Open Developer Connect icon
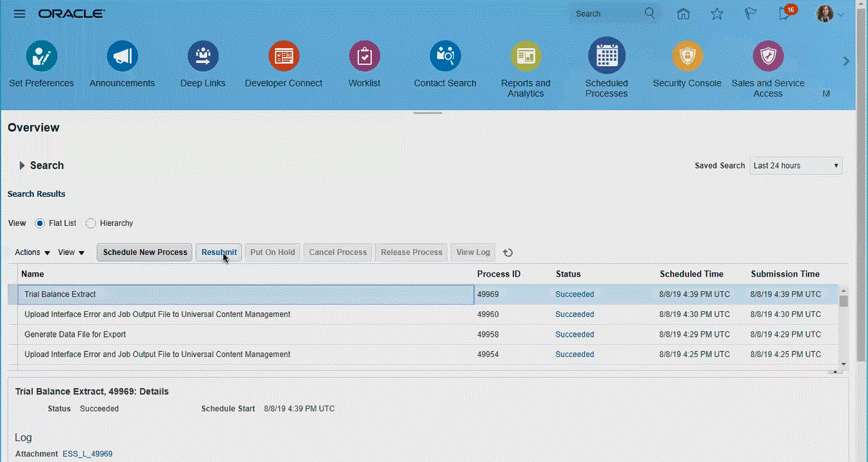The width and height of the screenshot is (868, 462). 284,56
